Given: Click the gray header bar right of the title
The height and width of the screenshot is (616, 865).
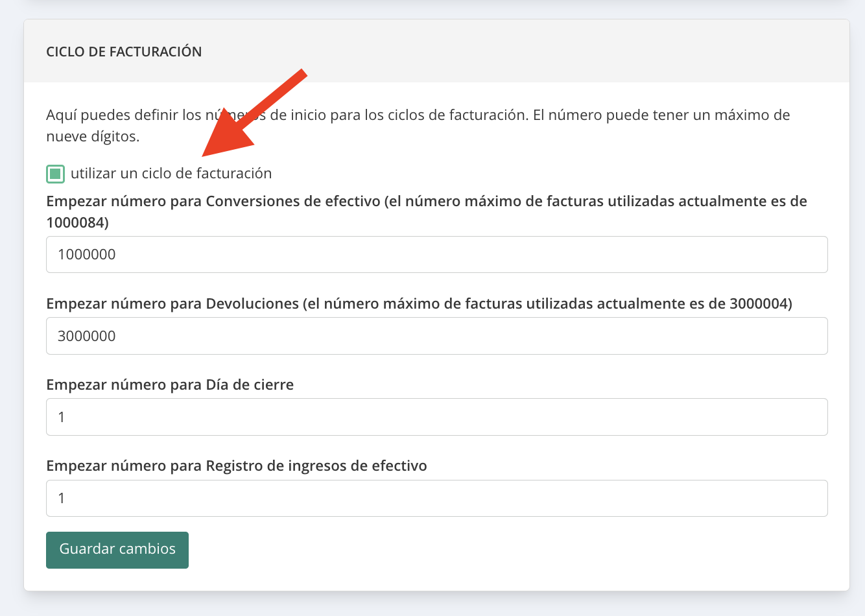Looking at the screenshot, I should coord(519,52).
